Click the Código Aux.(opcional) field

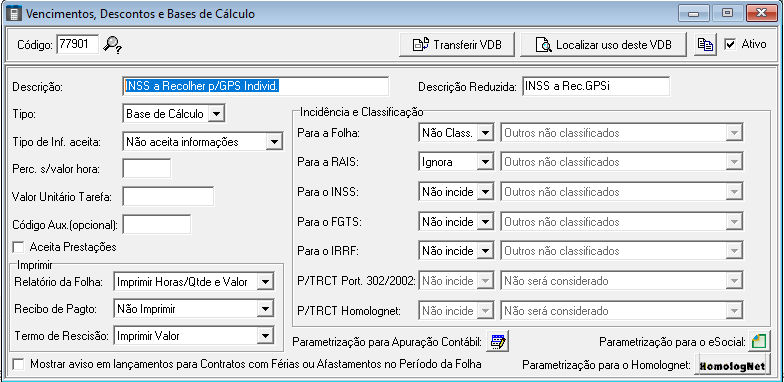[156, 224]
